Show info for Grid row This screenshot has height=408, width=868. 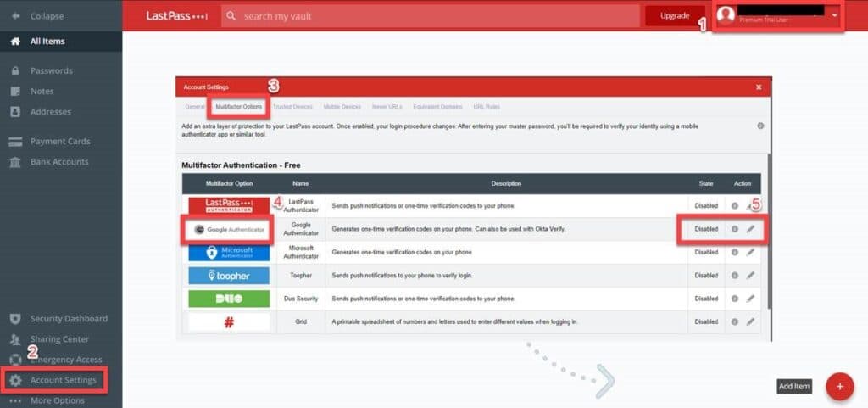pos(735,321)
